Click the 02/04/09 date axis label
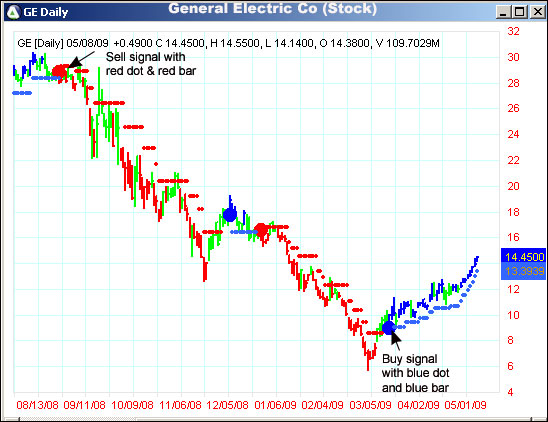 click(323, 405)
